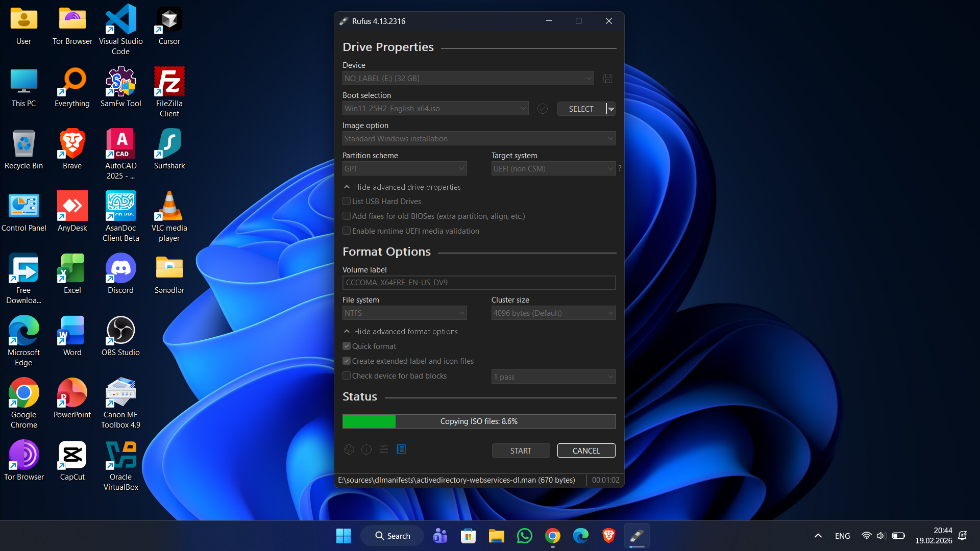Open the Partition scheme dropdown
The height and width of the screenshot is (551, 980).
[x=404, y=169]
